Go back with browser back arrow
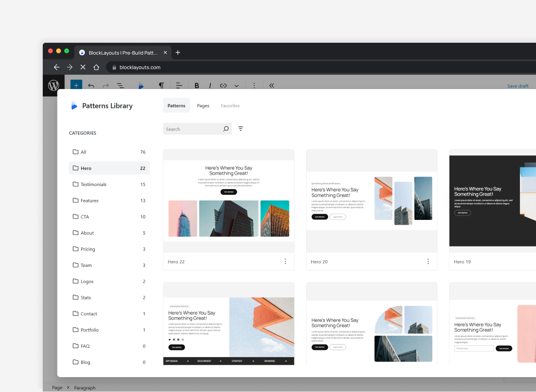 (57, 67)
